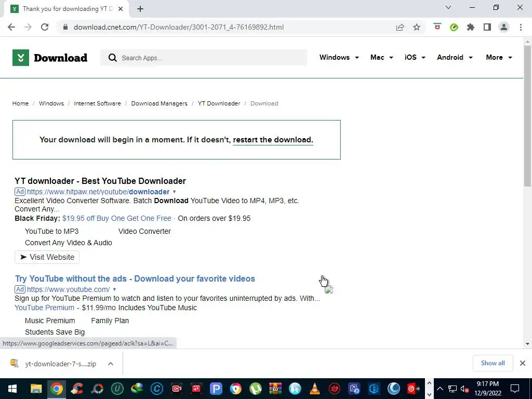
Task: Click the YouTube Premium link
Action: 44,308
